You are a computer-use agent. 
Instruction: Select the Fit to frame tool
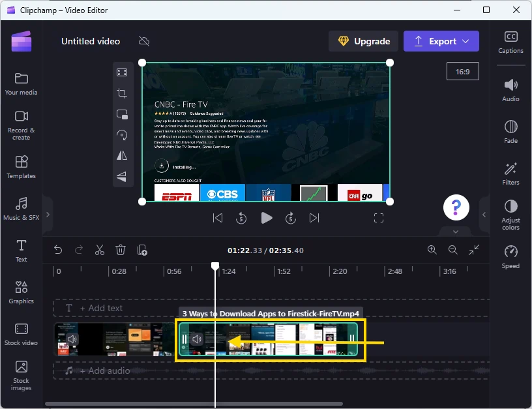pos(122,72)
